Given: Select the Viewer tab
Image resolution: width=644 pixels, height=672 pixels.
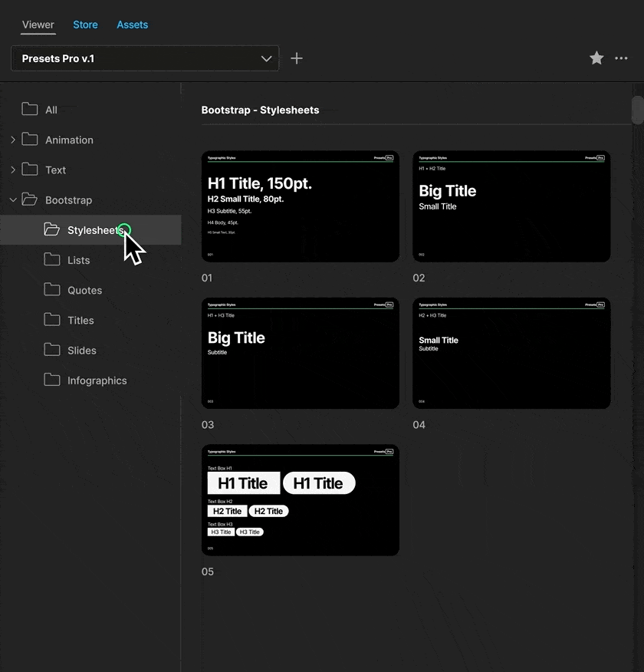Looking at the screenshot, I should (x=38, y=25).
